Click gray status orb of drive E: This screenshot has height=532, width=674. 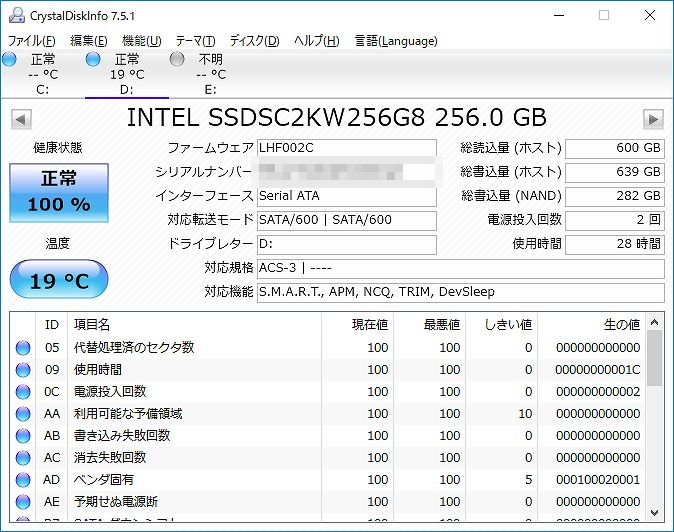pos(177,59)
